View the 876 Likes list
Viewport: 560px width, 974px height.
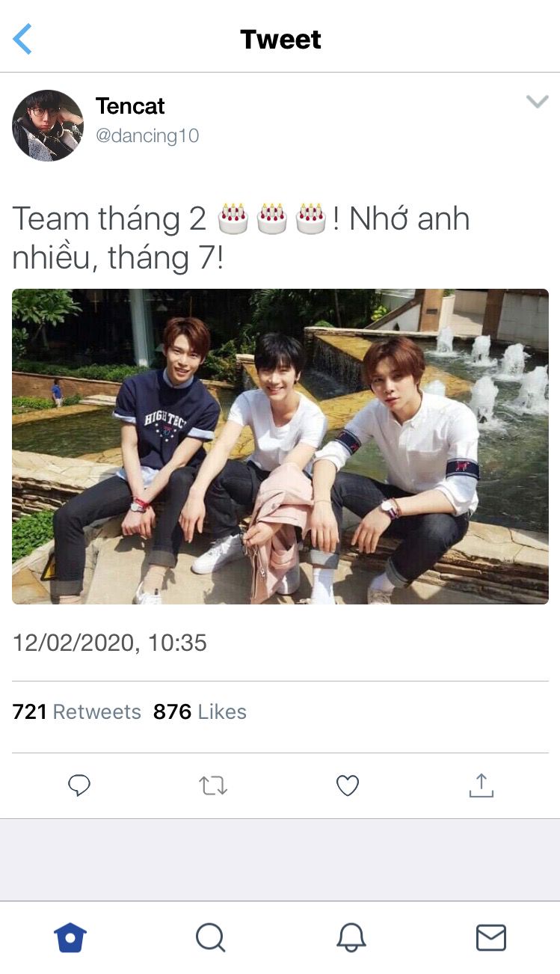[x=200, y=711]
